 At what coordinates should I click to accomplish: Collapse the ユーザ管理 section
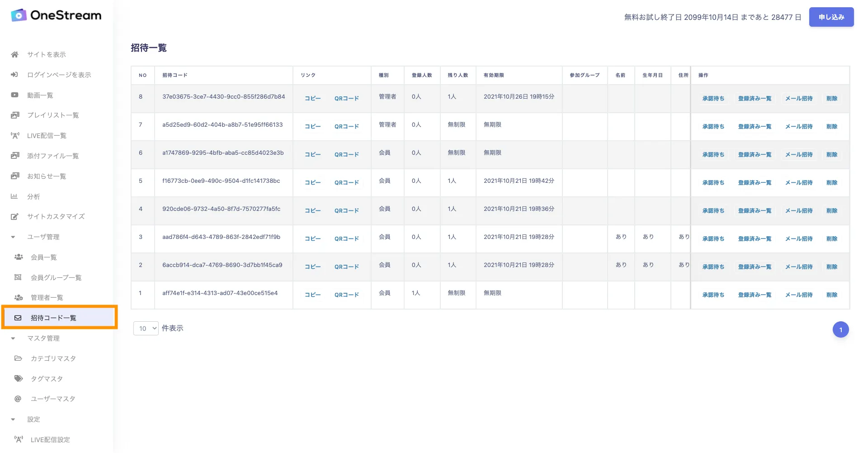13,237
